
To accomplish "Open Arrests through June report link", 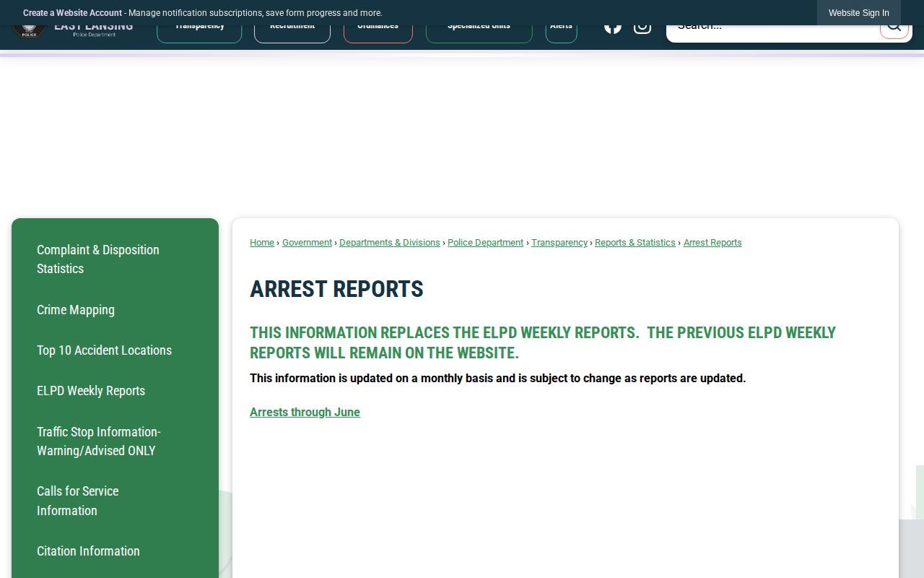I will [x=305, y=412].
